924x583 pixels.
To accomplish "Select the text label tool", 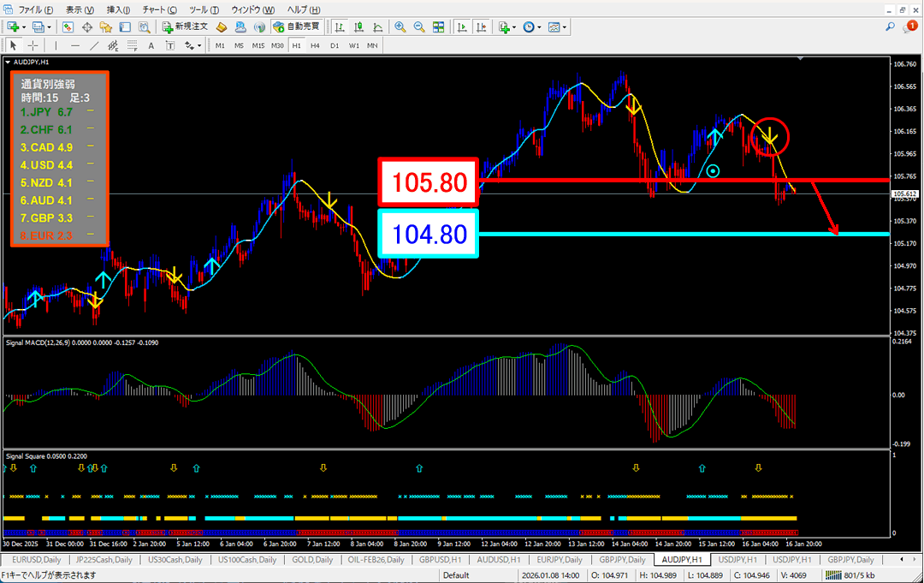I will tap(151, 45).
